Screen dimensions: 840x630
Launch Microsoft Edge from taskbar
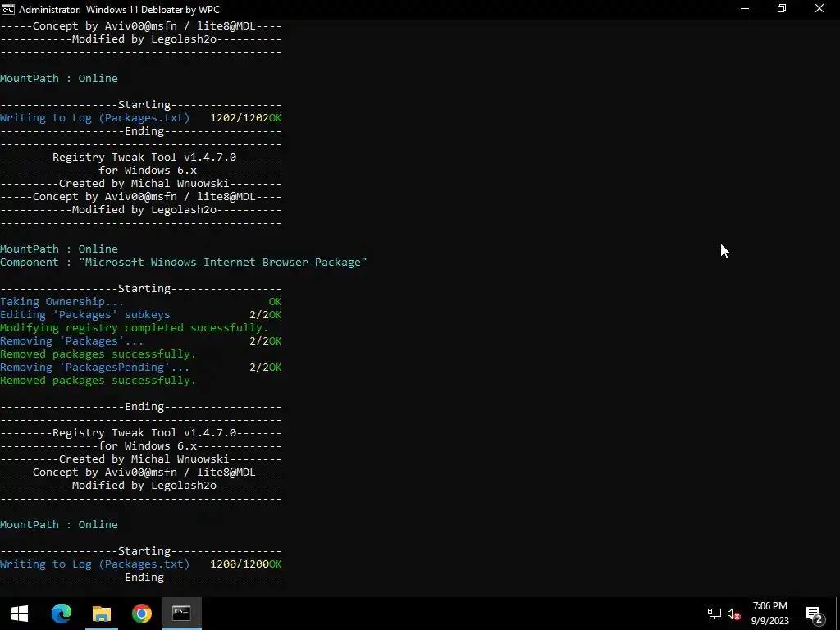pos(61,614)
